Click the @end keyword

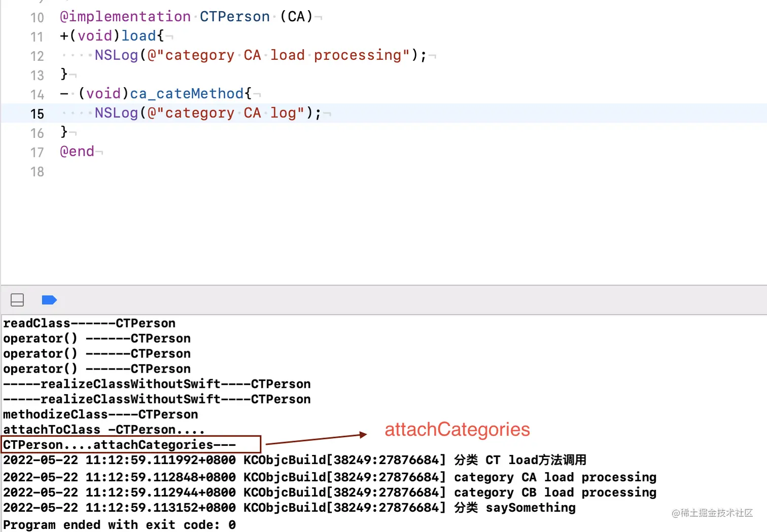(77, 152)
